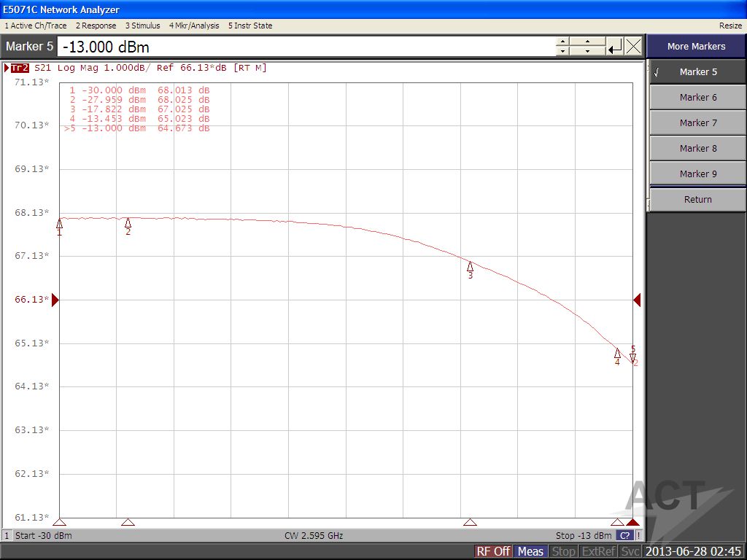The image size is (747, 560).
Task: Confirm entry with the Enter arrow icon
Action: click(615, 47)
